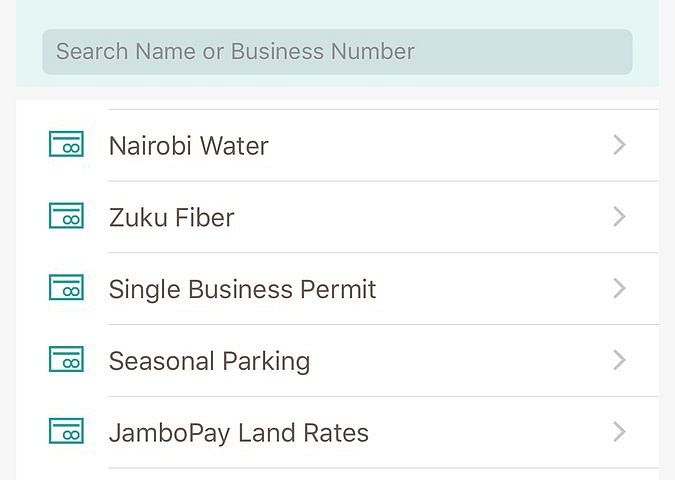Select the Nairobi Water biller label
Image resolution: width=675 pixels, height=480 pixels.
[x=189, y=146]
